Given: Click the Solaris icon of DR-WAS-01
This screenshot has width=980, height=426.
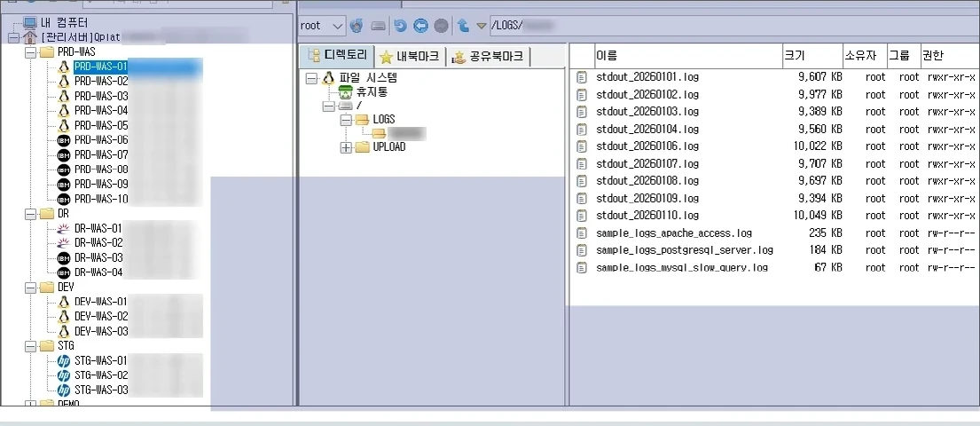Looking at the screenshot, I should click(63, 228).
